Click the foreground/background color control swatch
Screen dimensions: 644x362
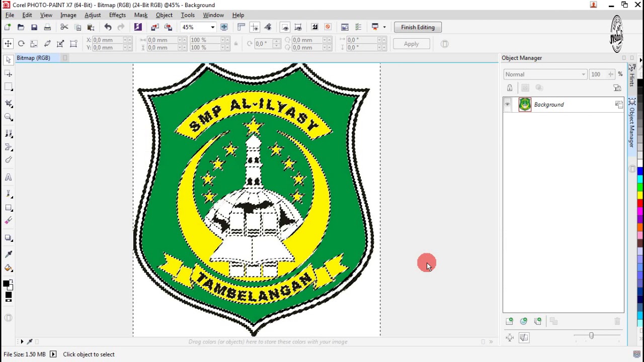pos(8,285)
